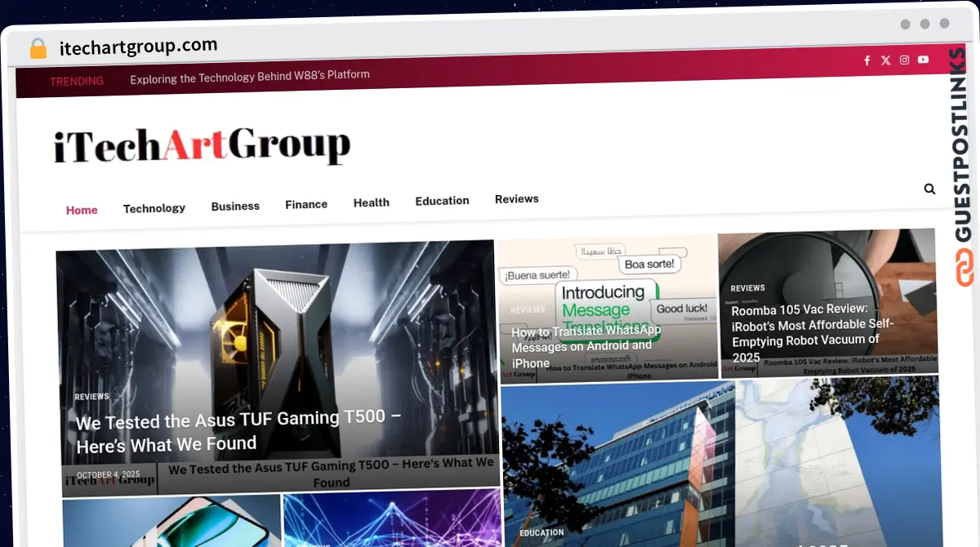Click EDUCATION tag on building article

point(541,533)
